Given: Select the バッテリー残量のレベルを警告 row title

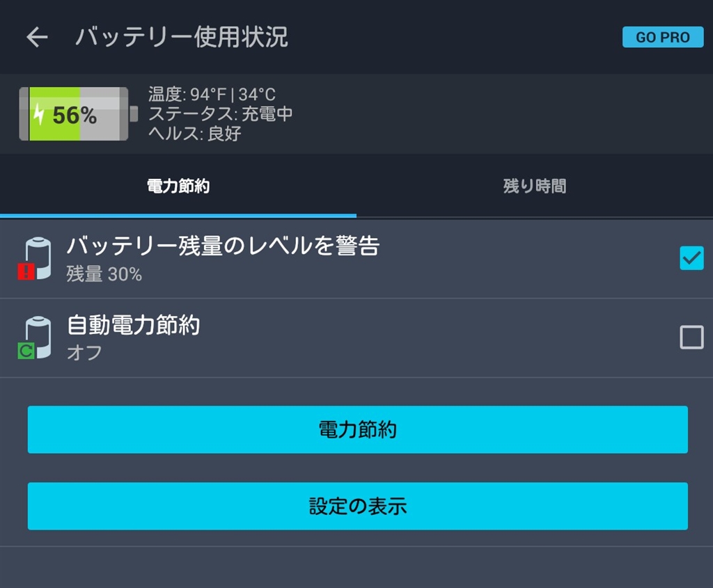Looking at the screenshot, I should [223, 246].
